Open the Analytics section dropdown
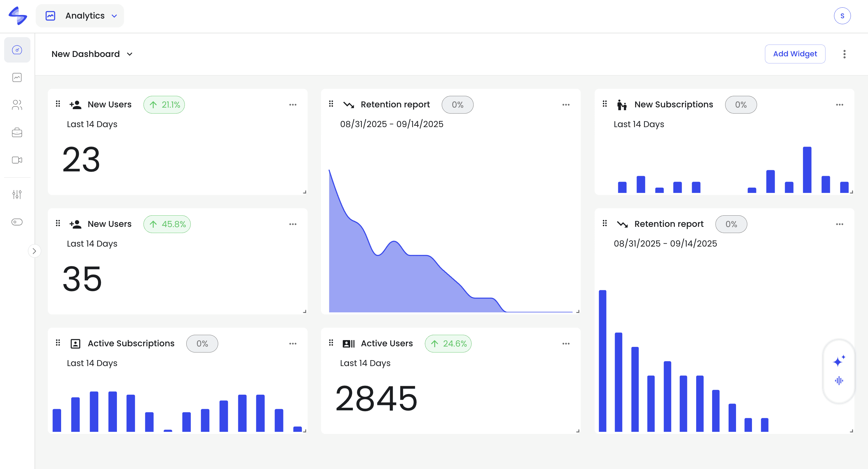Viewport: 868px width, 469px height. point(80,16)
